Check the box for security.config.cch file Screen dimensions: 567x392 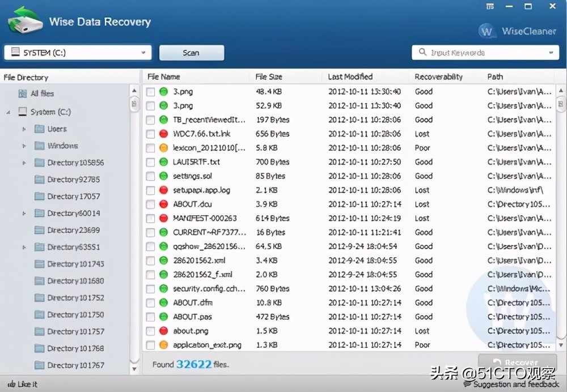[150, 289]
